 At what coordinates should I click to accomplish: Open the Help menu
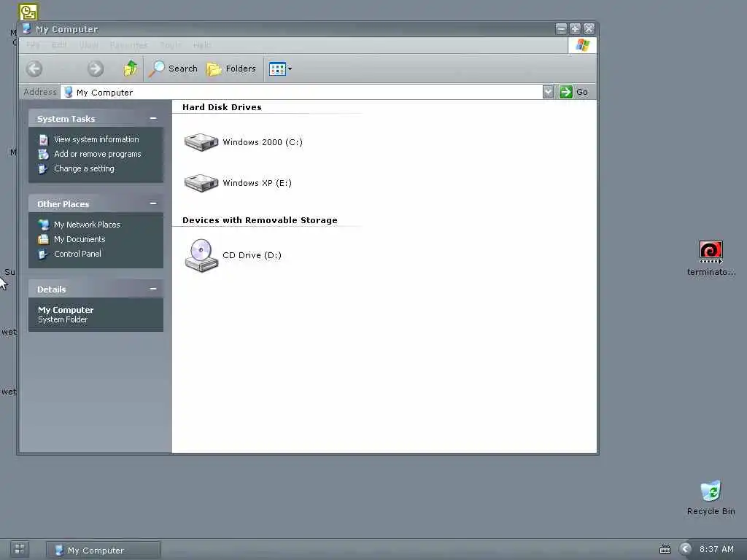tap(202, 44)
